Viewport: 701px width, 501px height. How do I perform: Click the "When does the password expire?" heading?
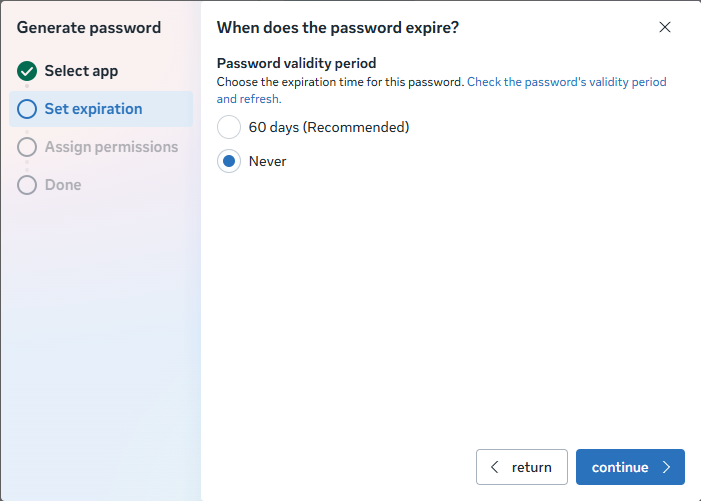click(338, 27)
